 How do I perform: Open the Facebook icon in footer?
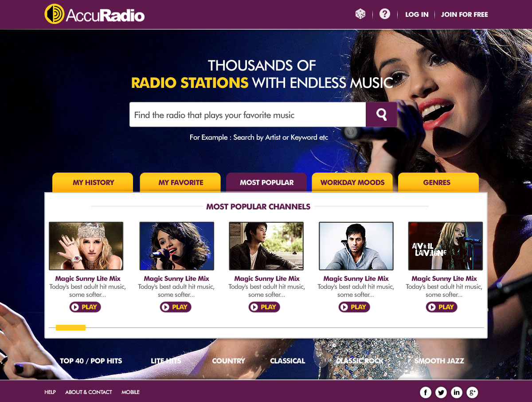(x=426, y=392)
